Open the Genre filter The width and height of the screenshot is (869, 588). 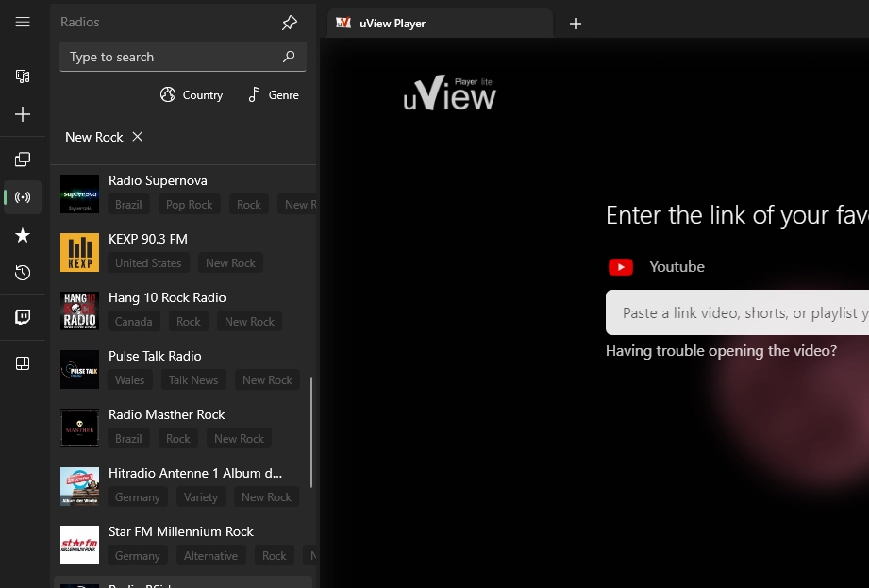[274, 94]
